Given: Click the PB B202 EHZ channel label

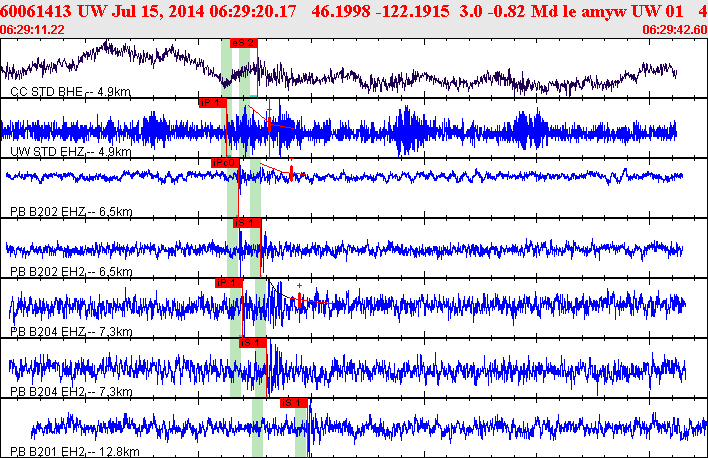Looking at the screenshot, I should click(x=70, y=212).
